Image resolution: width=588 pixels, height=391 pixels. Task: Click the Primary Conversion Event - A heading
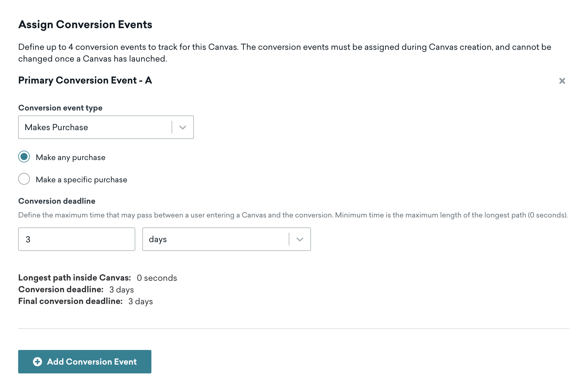pyautogui.click(x=85, y=80)
